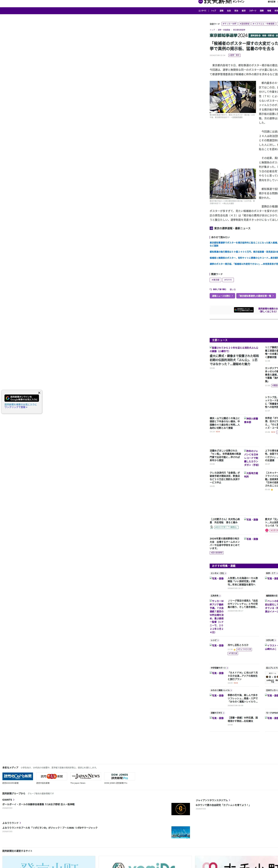This screenshot has width=278, height=868.
Task: Click the 「東京都知事選挙」の最新記事一覧 button
Action: 256,296
